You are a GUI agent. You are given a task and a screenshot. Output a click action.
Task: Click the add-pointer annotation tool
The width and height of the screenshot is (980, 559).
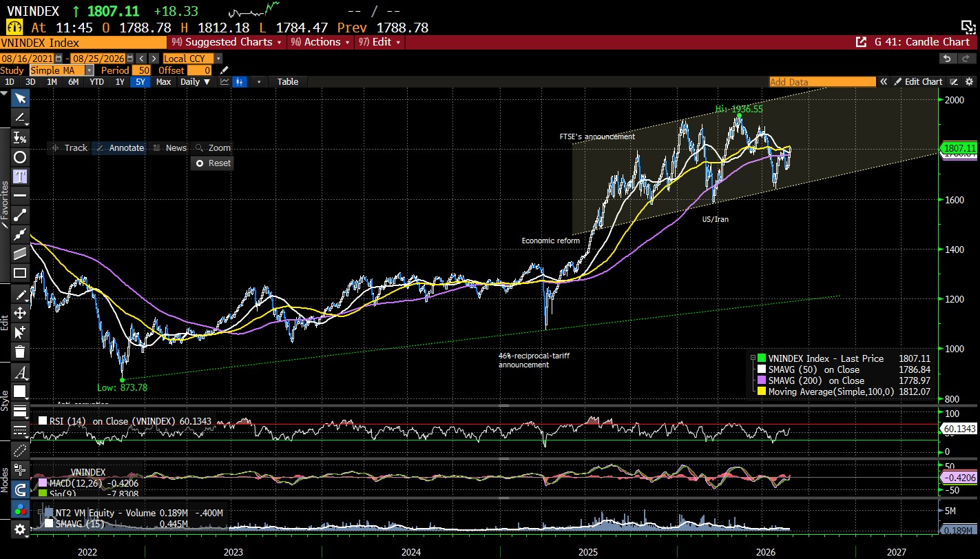tap(20, 332)
